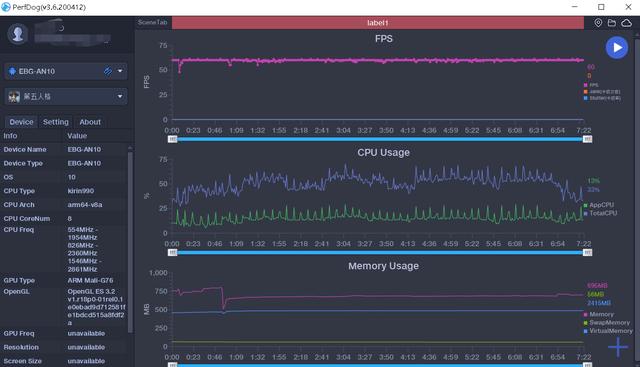
Task: Click left handle of CPU Usage range slider
Action: coord(172,253)
